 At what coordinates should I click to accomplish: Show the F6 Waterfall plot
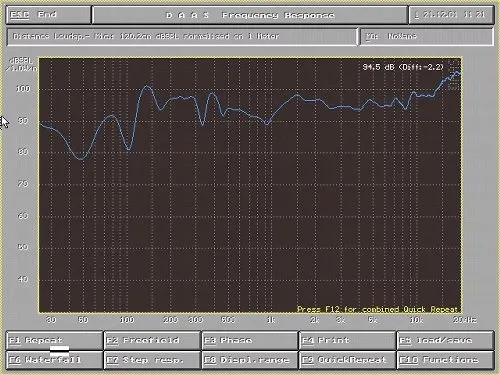(54, 360)
